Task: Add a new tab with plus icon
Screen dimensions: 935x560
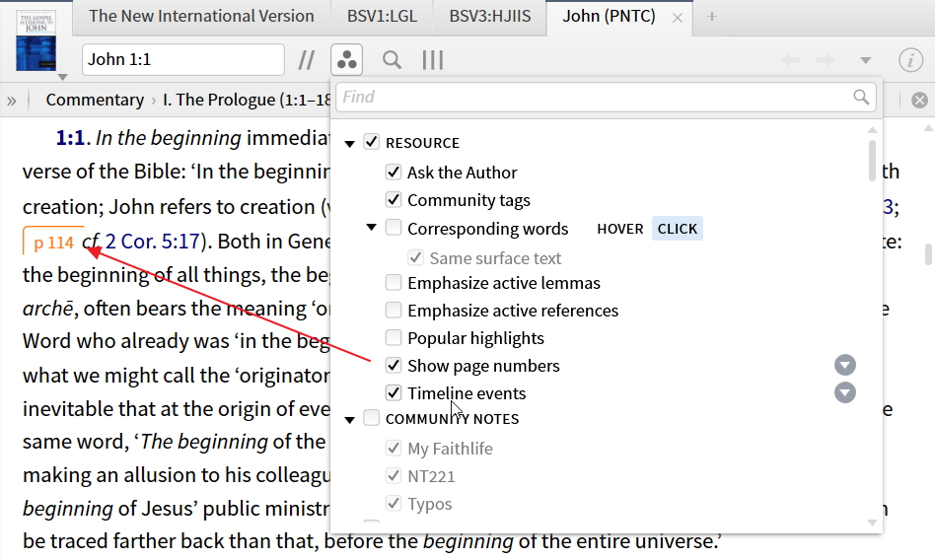Action: tap(711, 17)
